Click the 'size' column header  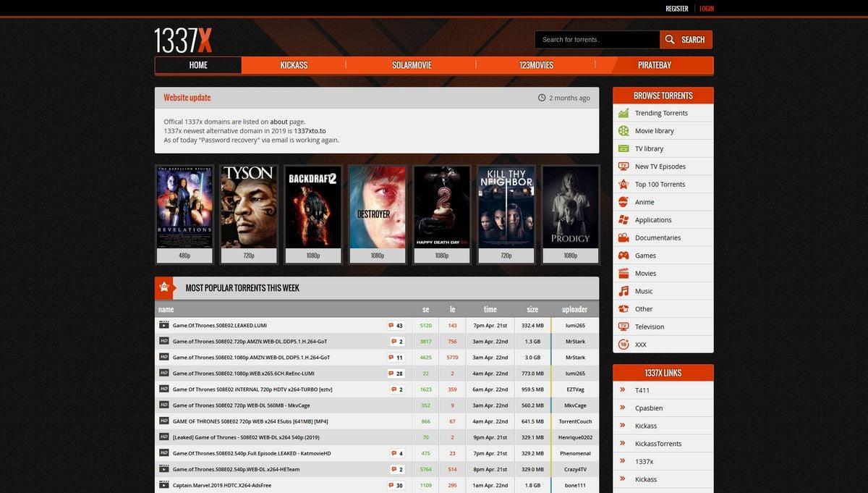click(x=532, y=309)
